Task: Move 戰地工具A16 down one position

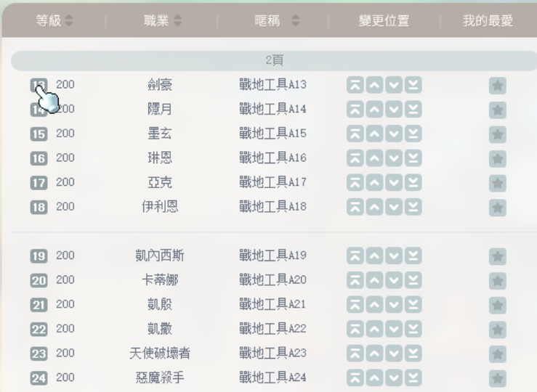Action: (x=394, y=158)
